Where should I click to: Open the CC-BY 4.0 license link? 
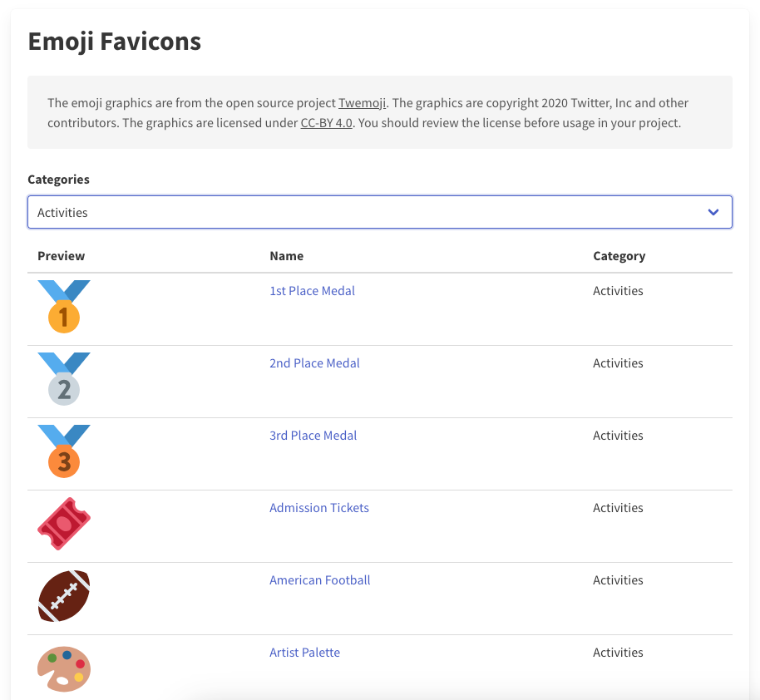pyautogui.click(x=326, y=123)
